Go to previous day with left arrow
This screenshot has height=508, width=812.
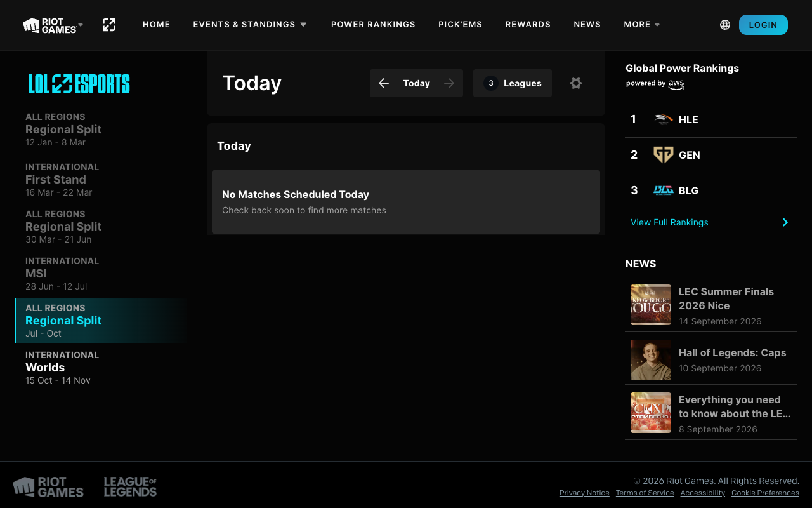(x=384, y=83)
